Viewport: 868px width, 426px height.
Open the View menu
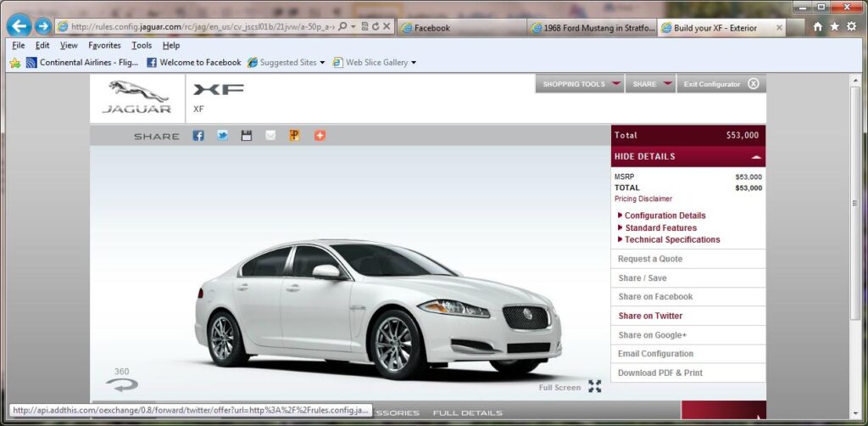tap(69, 46)
